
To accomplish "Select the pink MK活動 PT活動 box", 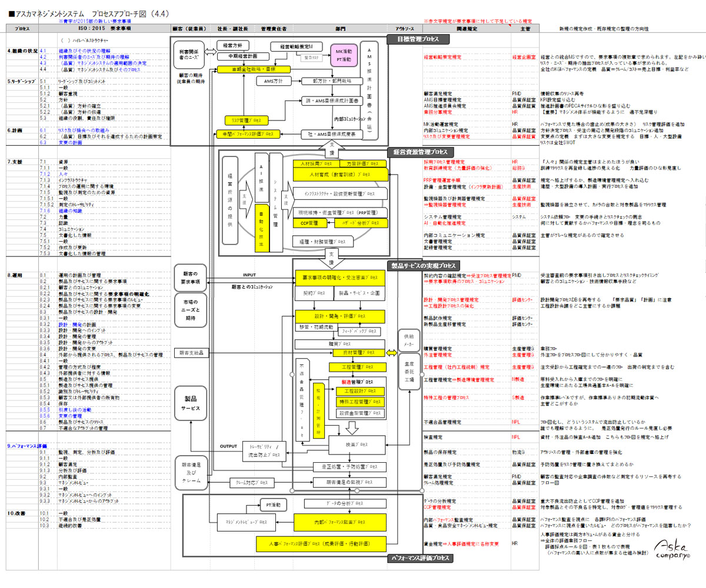I will pos(344,56).
